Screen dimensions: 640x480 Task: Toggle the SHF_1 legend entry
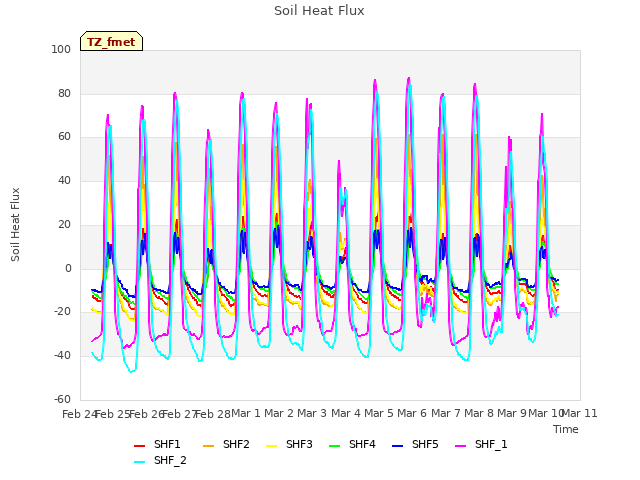(481, 444)
